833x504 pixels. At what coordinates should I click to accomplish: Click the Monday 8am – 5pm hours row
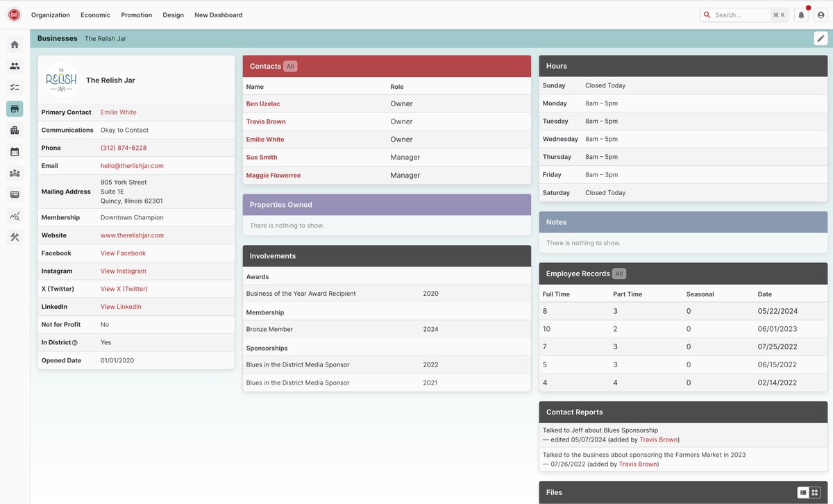tap(683, 103)
